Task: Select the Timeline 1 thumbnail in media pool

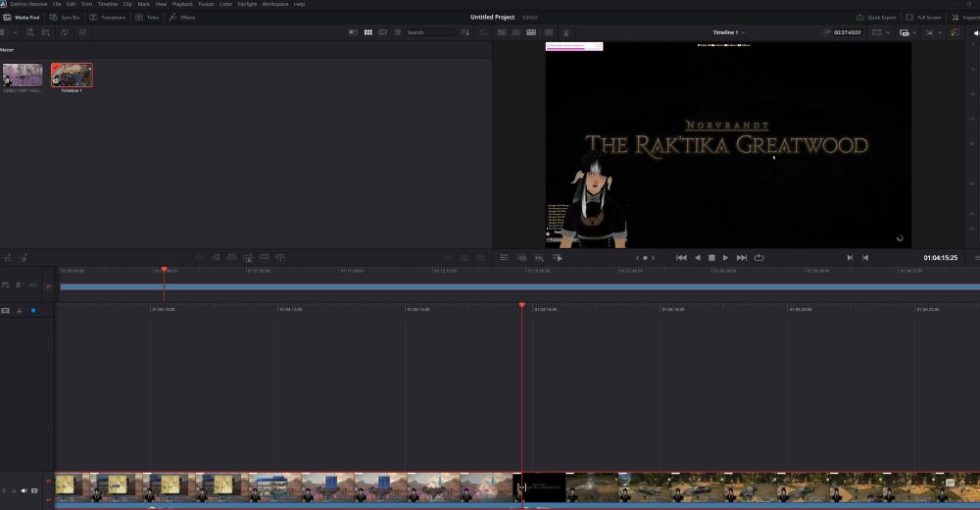Action: (72, 76)
